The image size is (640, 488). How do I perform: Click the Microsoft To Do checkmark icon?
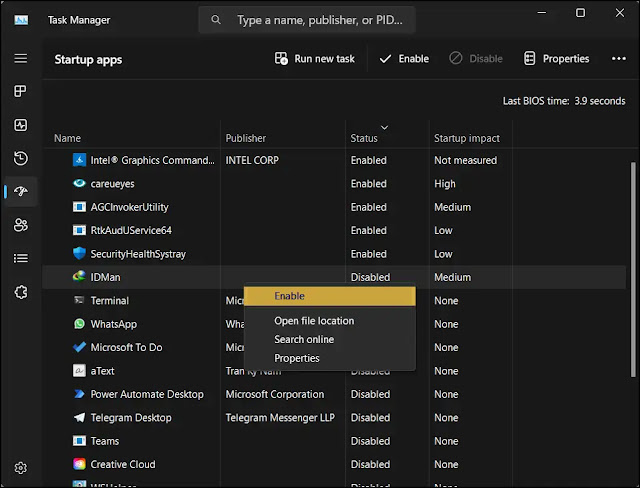[79, 347]
